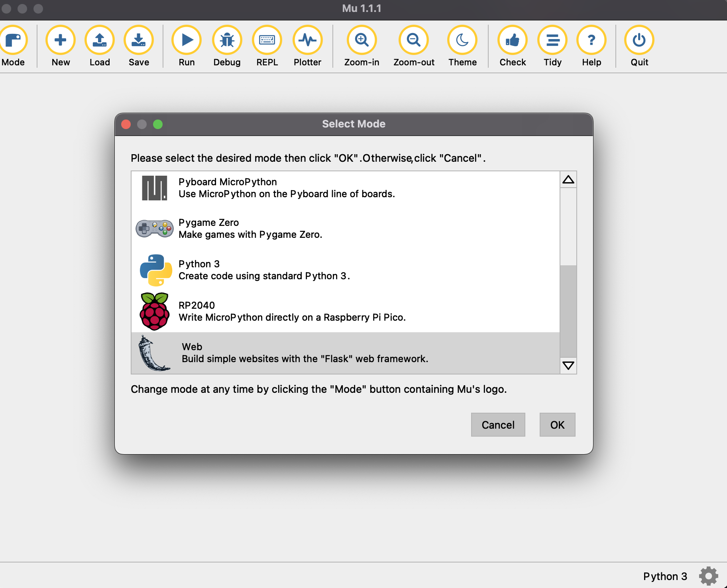This screenshot has width=727, height=588.
Task: Tidy the code formatting
Action: tap(552, 46)
